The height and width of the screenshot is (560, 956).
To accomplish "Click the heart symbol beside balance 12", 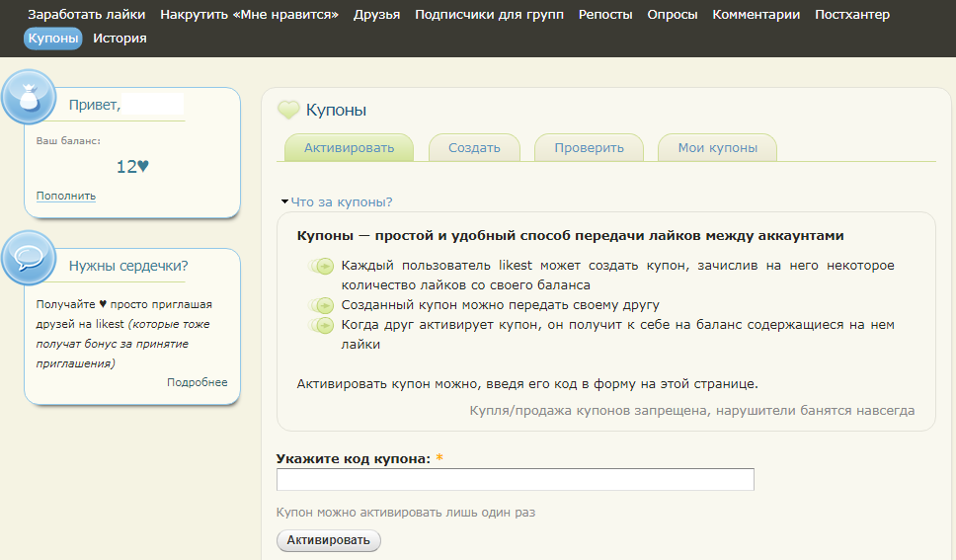I will (x=143, y=167).
